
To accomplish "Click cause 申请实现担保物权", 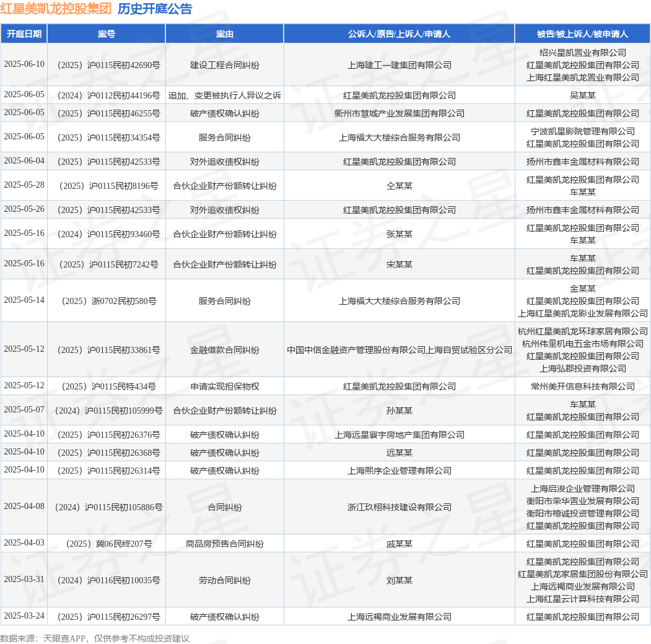I will pyautogui.click(x=225, y=386).
